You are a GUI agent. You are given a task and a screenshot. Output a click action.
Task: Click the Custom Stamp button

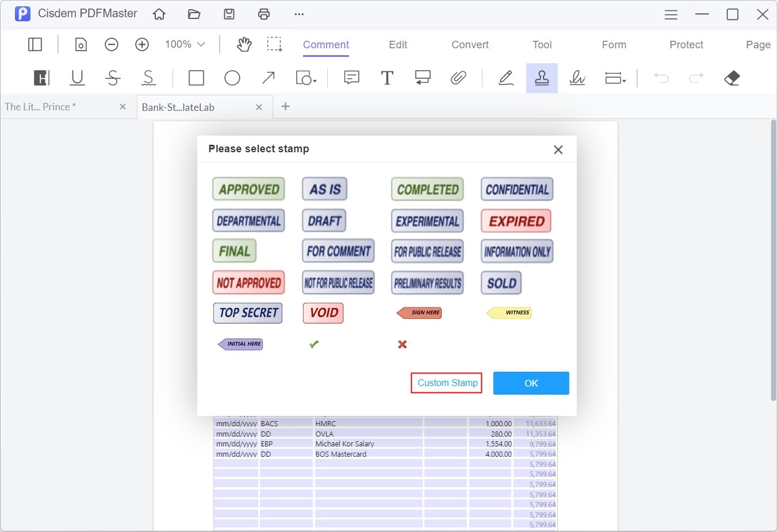[x=447, y=383]
